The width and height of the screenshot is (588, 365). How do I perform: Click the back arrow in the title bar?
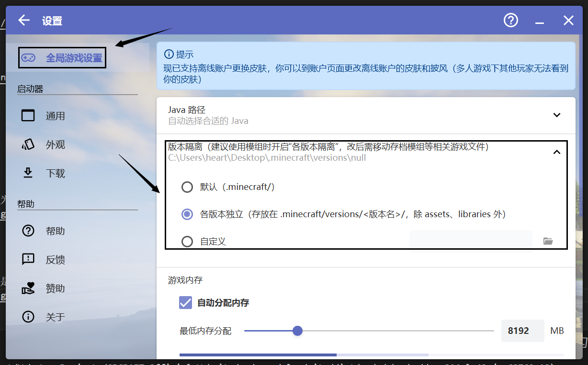(x=24, y=21)
